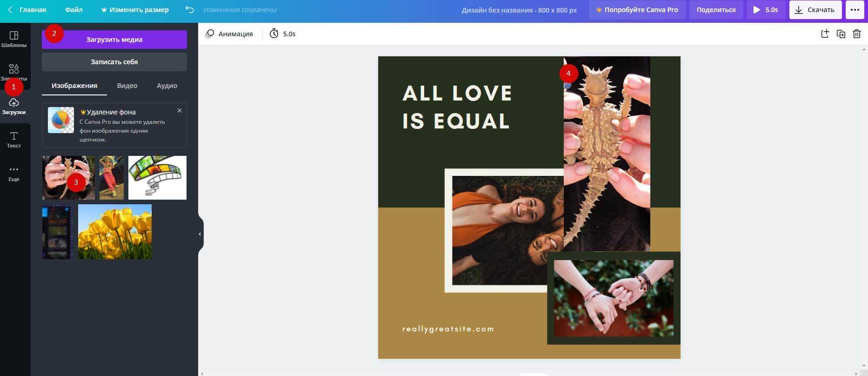Image resolution: width=868 pixels, height=376 pixels.
Task: Switch to the Видео tab
Action: pyautogui.click(x=127, y=86)
